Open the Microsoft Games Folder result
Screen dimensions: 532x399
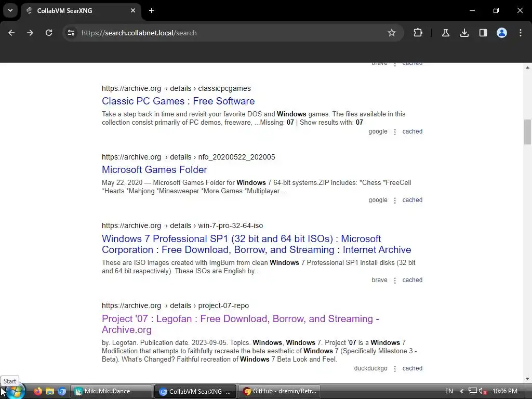pyautogui.click(x=154, y=170)
